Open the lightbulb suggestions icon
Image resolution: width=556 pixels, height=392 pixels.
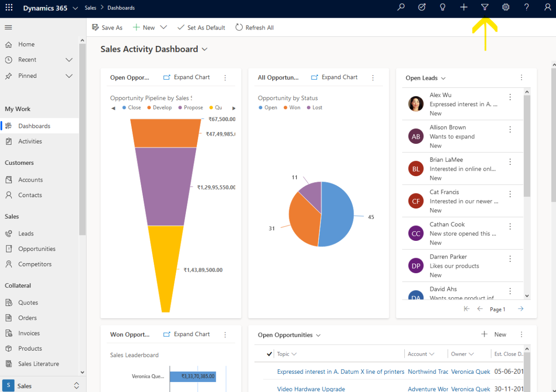(x=442, y=7)
